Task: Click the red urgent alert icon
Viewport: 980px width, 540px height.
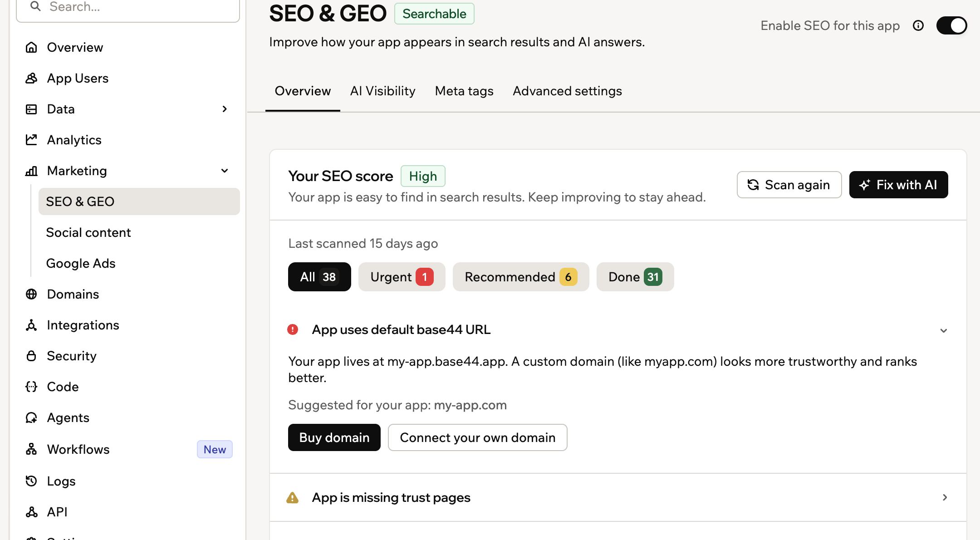Action: [x=293, y=329]
